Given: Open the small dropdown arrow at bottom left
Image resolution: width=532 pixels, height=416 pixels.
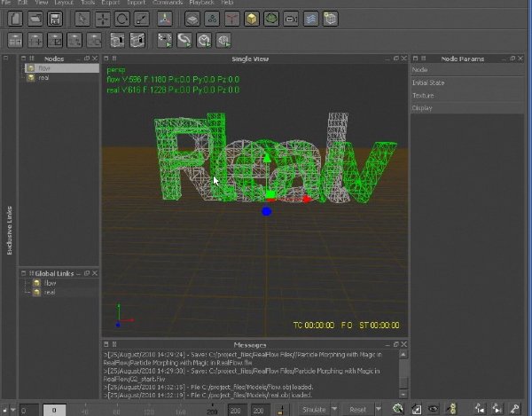Looking at the screenshot, I should [x=13, y=410].
